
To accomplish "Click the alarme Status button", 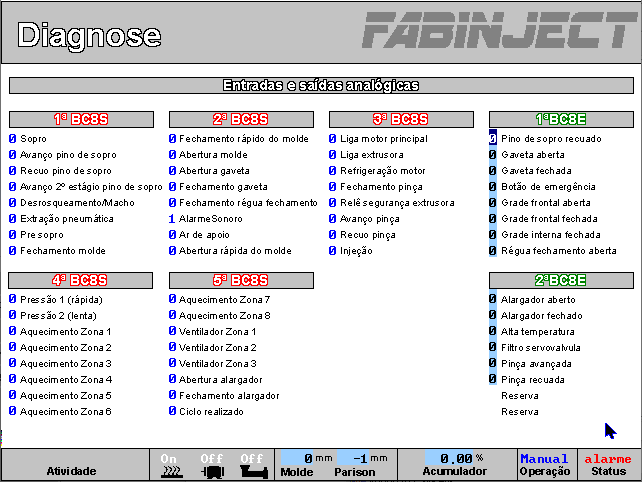I will 608,465.
